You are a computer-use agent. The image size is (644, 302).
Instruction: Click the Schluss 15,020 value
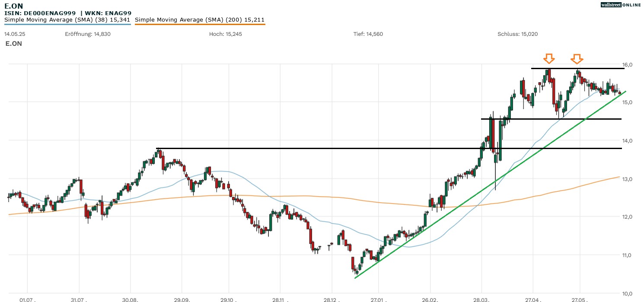click(517, 34)
